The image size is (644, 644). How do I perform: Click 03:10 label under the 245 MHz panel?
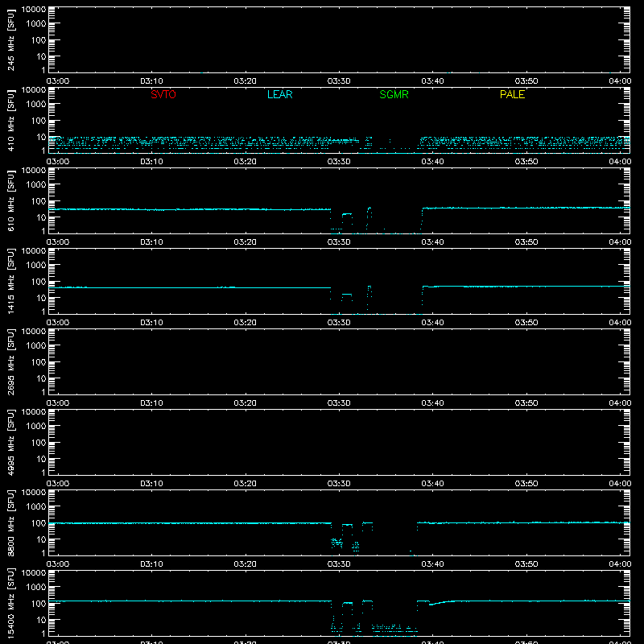(151, 81)
